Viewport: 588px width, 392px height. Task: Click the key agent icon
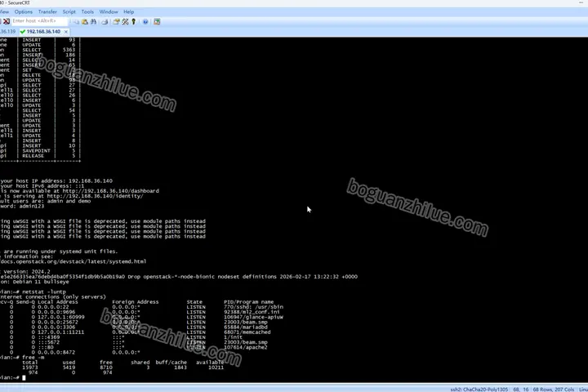click(133, 22)
